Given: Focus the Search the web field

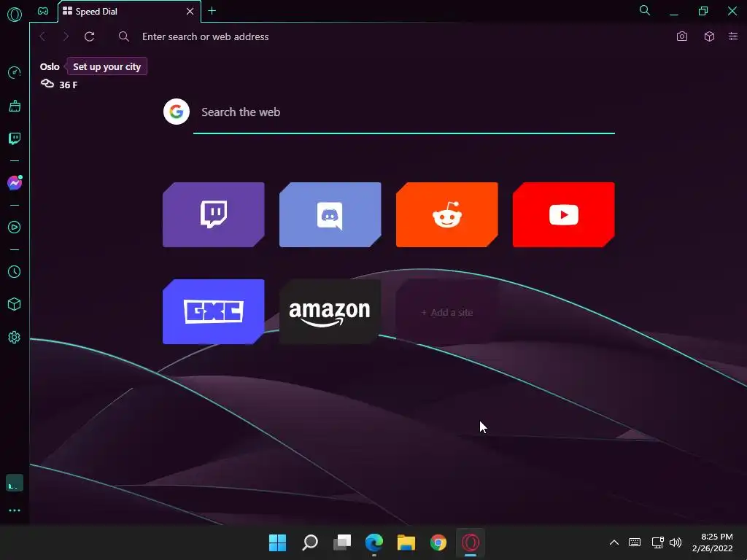Looking at the screenshot, I should pyautogui.click(x=404, y=112).
